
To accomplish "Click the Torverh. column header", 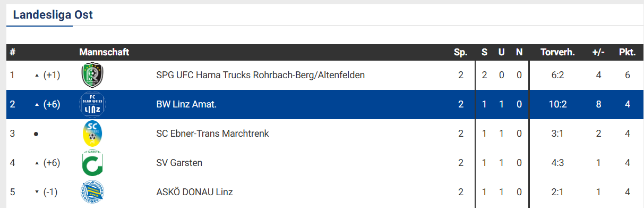I will 557,52.
